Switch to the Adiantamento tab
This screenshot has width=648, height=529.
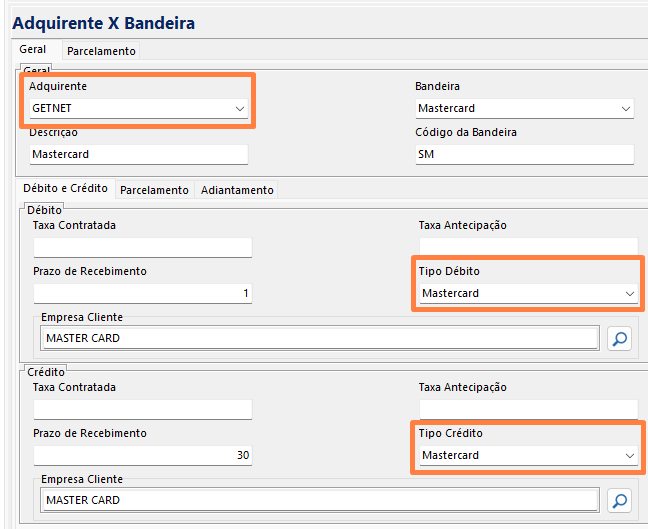tap(236, 190)
